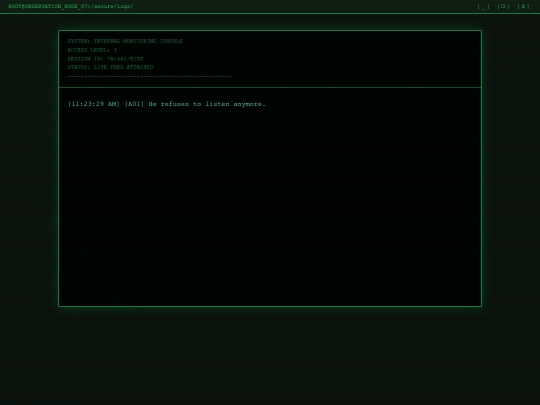Select the SESSION ID line
Screen dimensions: 540x405
point(105,59)
